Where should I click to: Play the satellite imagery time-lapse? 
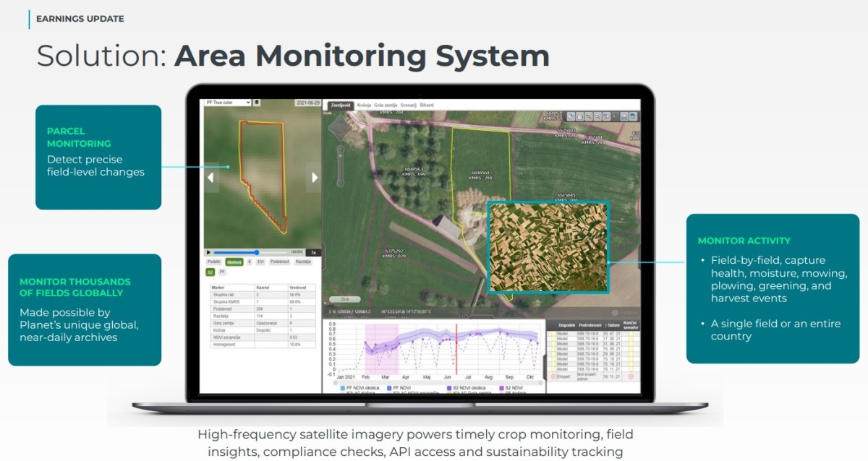click(x=208, y=252)
